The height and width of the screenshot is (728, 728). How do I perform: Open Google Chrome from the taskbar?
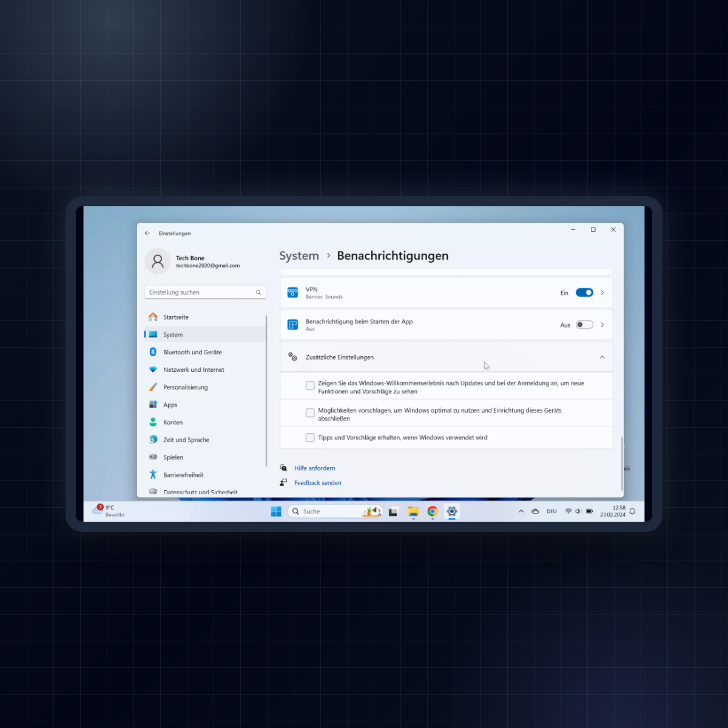pyautogui.click(x=433, y=512)
